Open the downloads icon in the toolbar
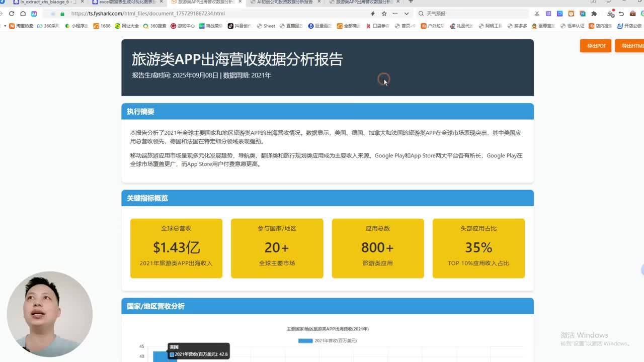 610,14
